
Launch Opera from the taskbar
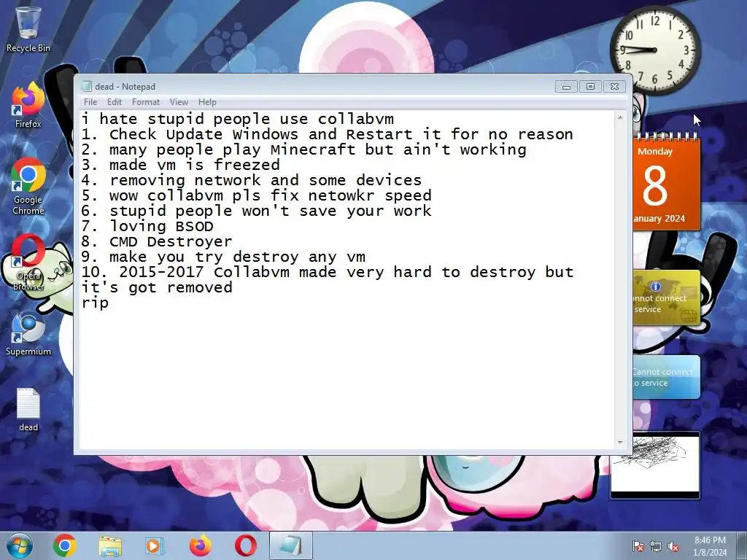point(245,545)
